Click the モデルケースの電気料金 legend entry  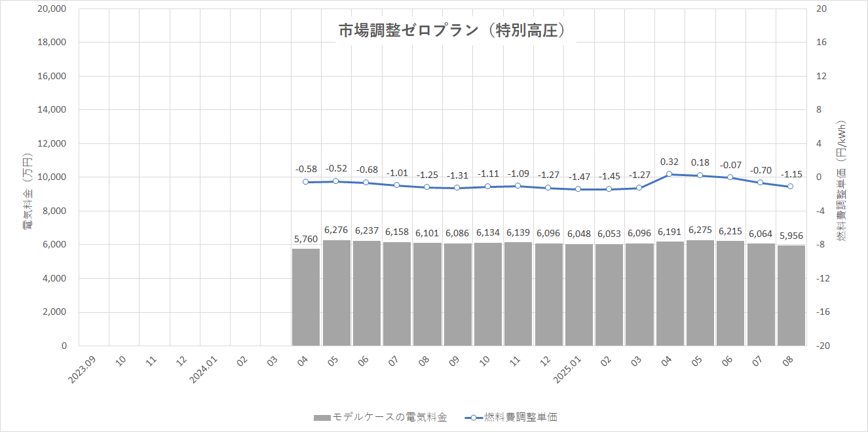click(x=381, y=417)
